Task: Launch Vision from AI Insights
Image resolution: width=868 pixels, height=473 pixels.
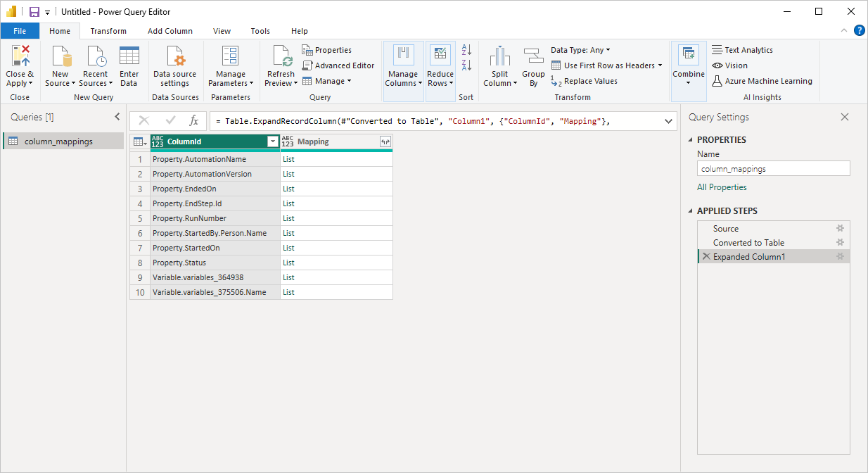Action: pyautogui.click(x=729, y=65)
